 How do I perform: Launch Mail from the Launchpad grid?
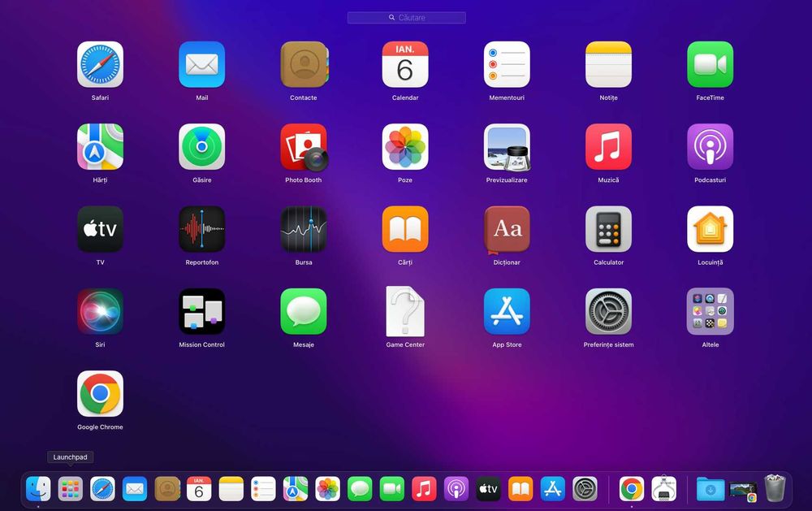coord(202,65)
